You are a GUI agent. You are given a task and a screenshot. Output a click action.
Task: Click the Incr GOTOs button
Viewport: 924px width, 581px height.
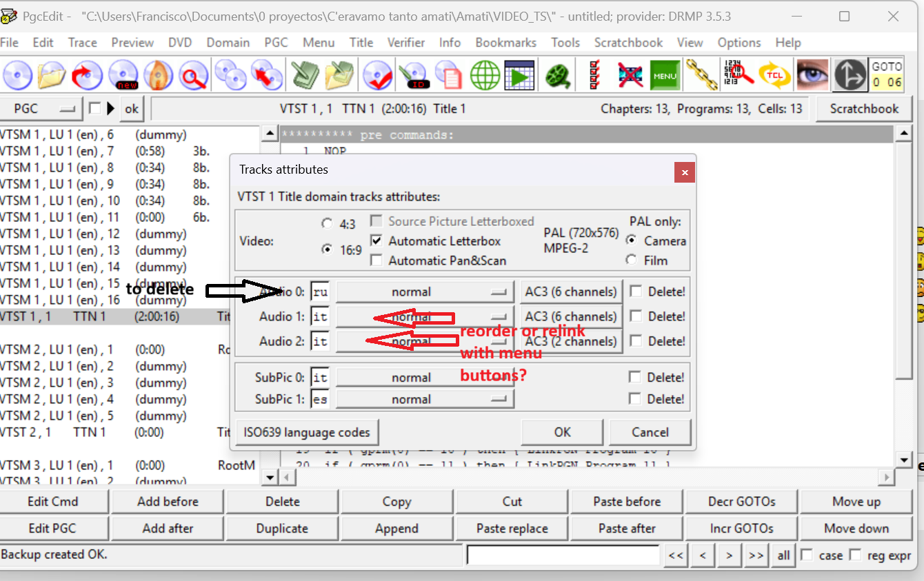(x=741, y=529)
